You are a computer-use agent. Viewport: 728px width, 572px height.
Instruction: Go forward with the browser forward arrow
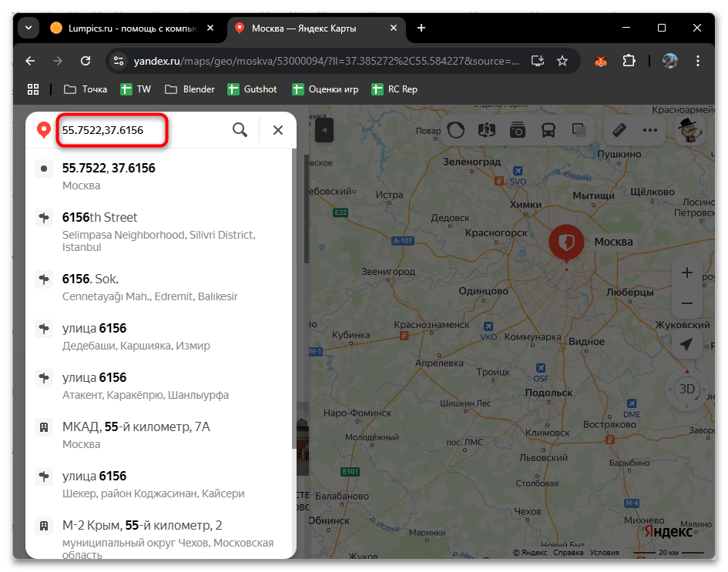(x=58, y=61)
